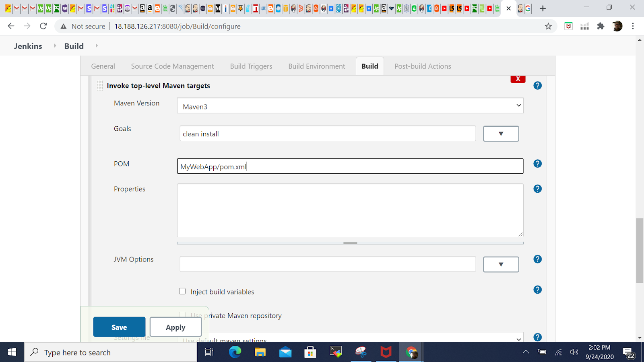This screenshot has height=362, width=644.
Task: Open a new browser tab
Action: pyautogui.click(x=543, y=8)
